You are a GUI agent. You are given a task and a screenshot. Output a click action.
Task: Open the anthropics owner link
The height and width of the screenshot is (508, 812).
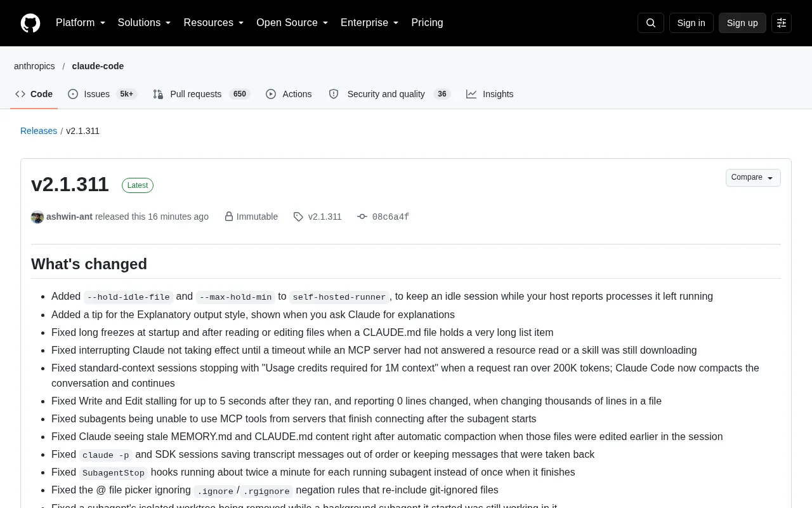pos(34,66)
